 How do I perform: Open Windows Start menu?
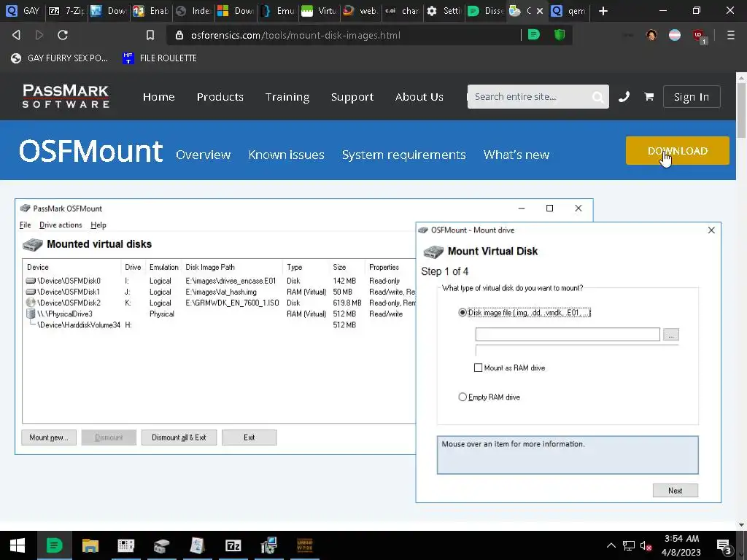(18, 545)
